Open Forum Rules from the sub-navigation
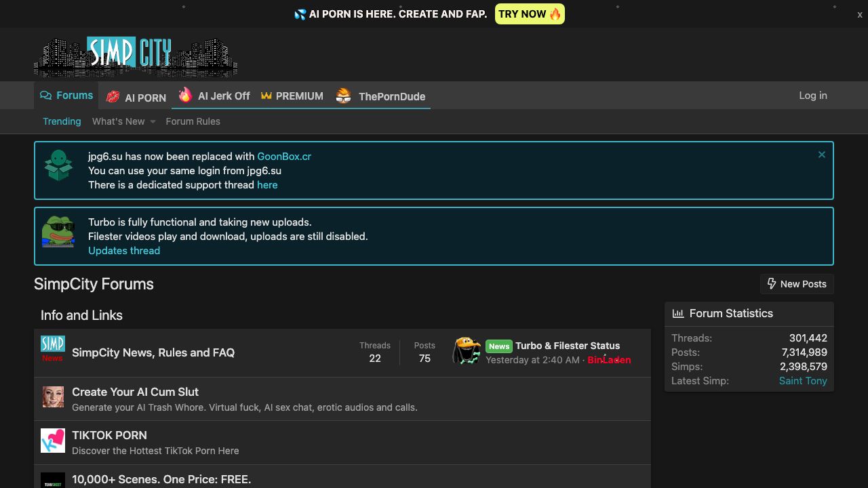 (x=193, y=121)
